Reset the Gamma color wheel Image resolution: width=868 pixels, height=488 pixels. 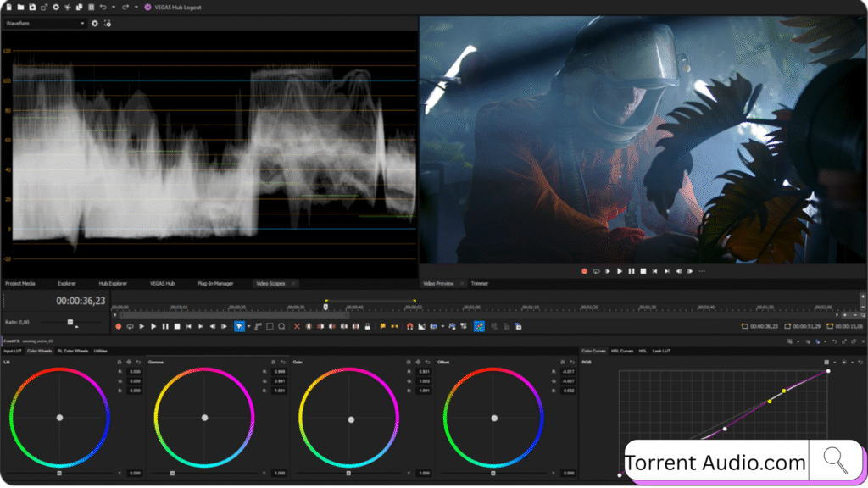[284, 363]
